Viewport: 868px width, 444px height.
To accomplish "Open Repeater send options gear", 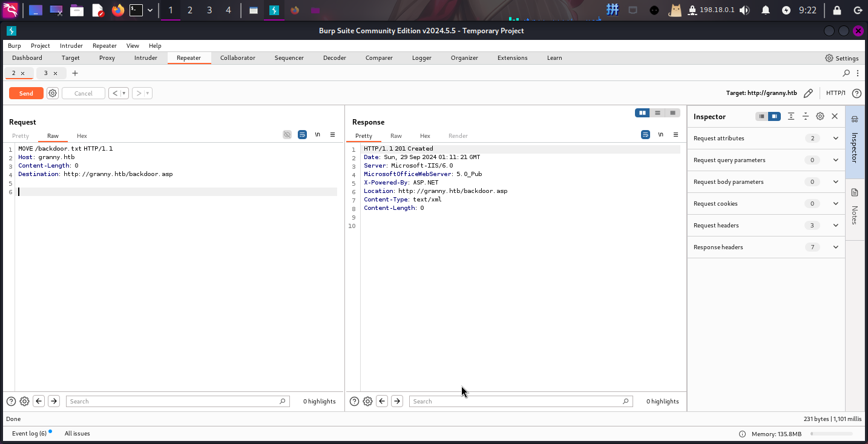I will (x=53, y=93).
